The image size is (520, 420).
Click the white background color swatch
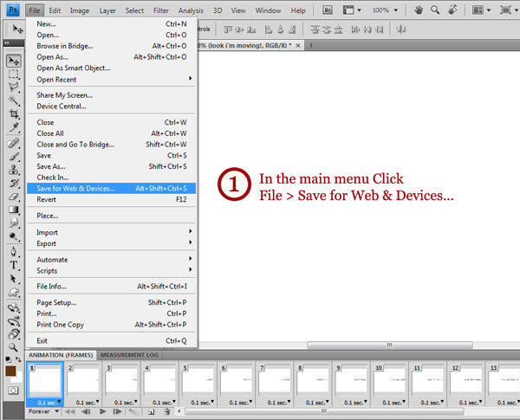[18, 378]
